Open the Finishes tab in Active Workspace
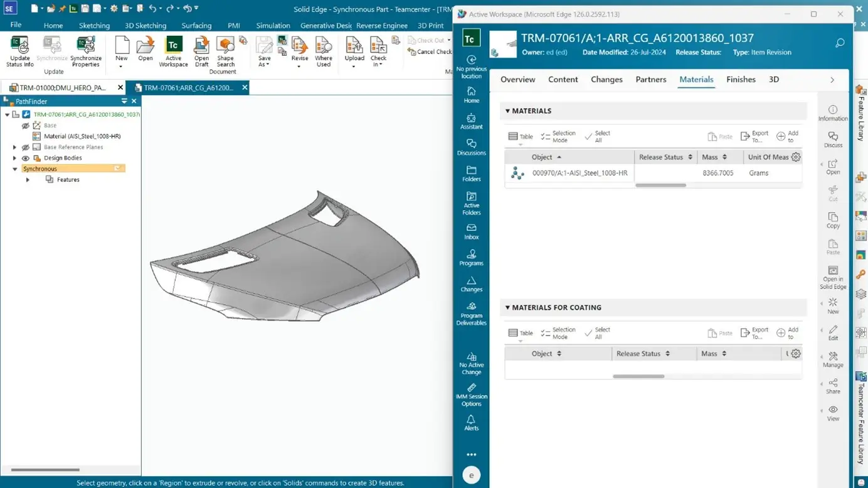Viewport: 868px width, 488px height. pyautogui.click(x=741, y=80)
